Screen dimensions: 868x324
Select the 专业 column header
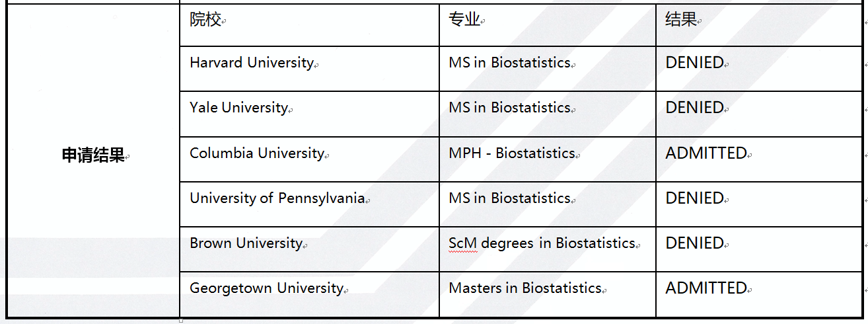548,25
